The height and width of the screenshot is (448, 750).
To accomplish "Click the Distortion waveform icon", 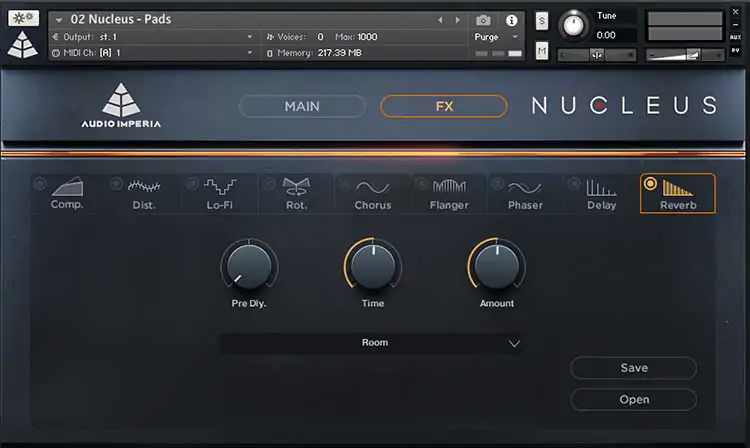I will [x=144, y=186].
